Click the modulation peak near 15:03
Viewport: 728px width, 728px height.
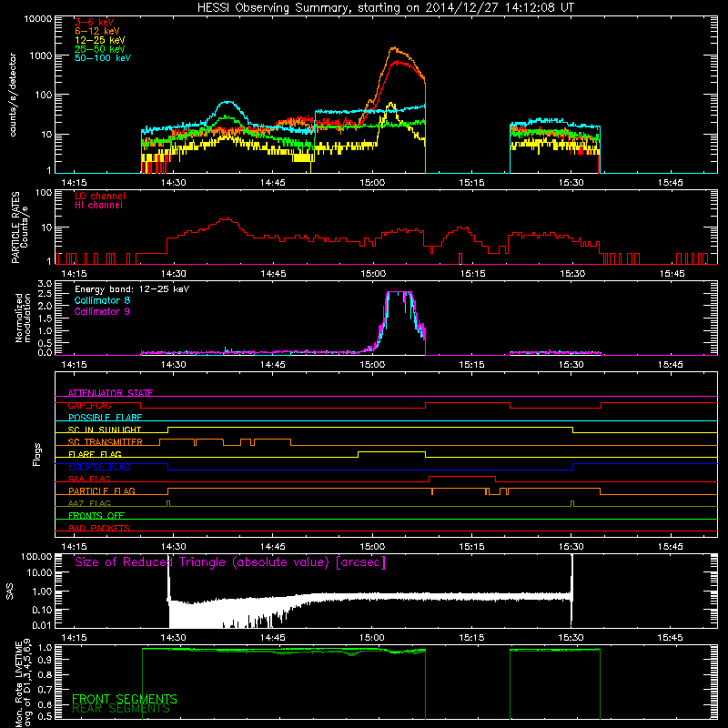click(x=399, y=292)
